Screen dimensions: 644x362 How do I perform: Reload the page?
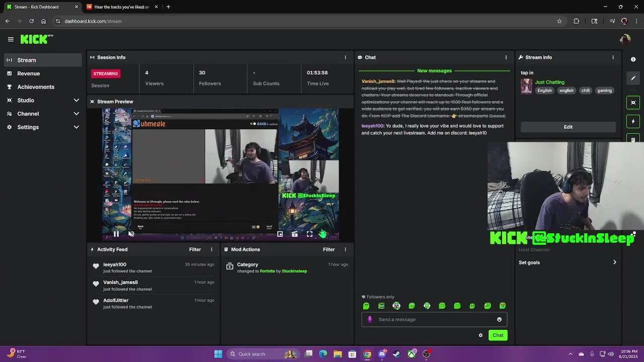point(31,21)
